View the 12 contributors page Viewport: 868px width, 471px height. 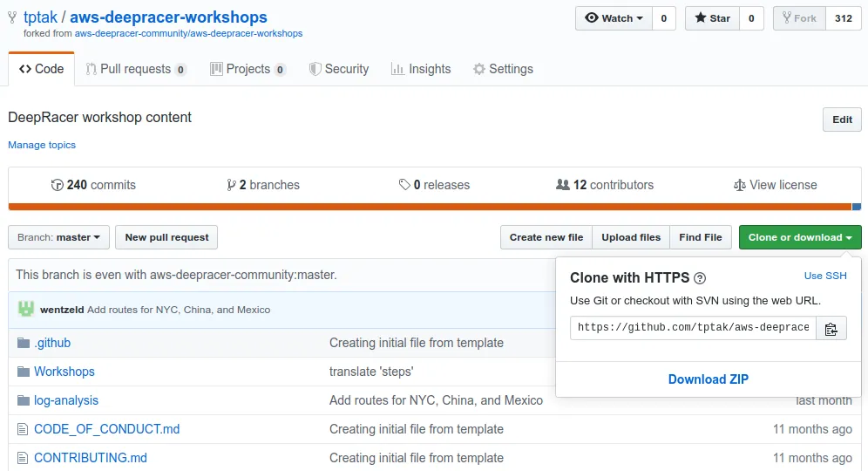coord(605,185)
